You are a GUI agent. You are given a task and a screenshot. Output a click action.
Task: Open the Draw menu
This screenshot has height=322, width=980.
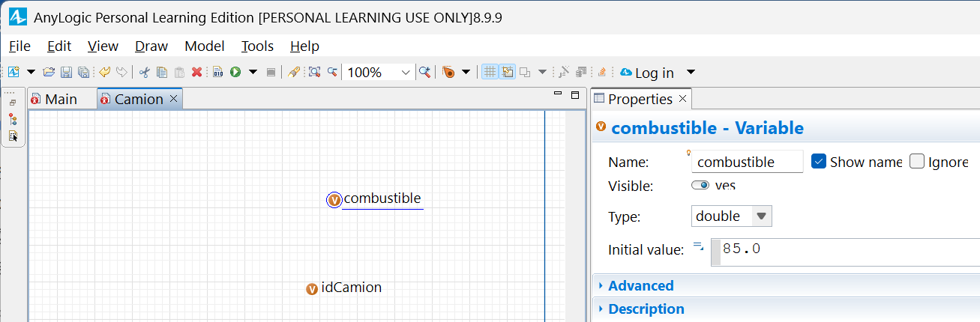[151, 46]
